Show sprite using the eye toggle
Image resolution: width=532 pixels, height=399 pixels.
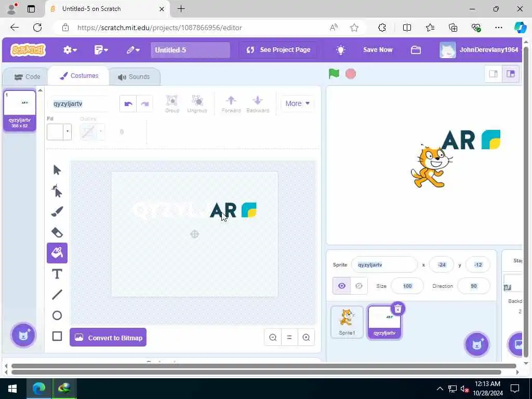click(342, 286)
